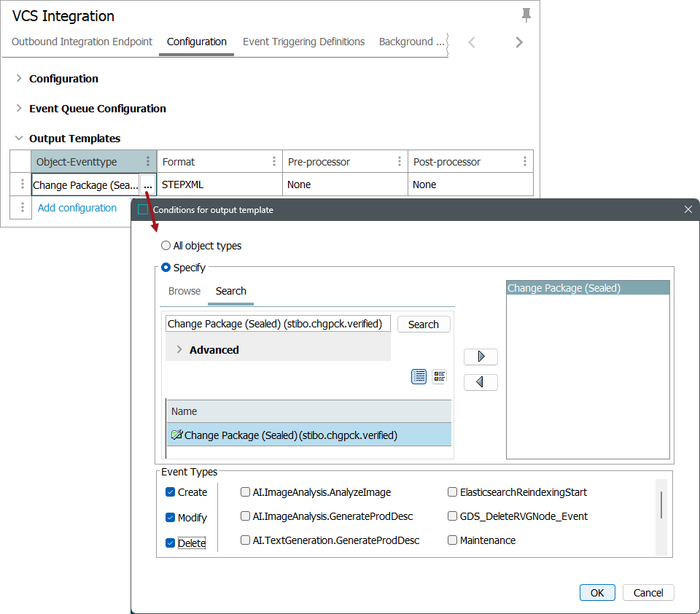
Task: Move selected item right with arrow button
Action: [x=481, y=357]
